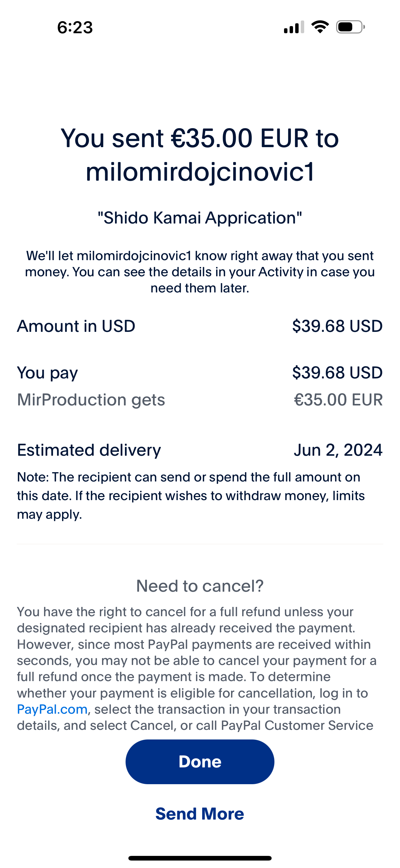Tap the cellular signal bars icon
The image size is (400, 868).
click(294, 27)
